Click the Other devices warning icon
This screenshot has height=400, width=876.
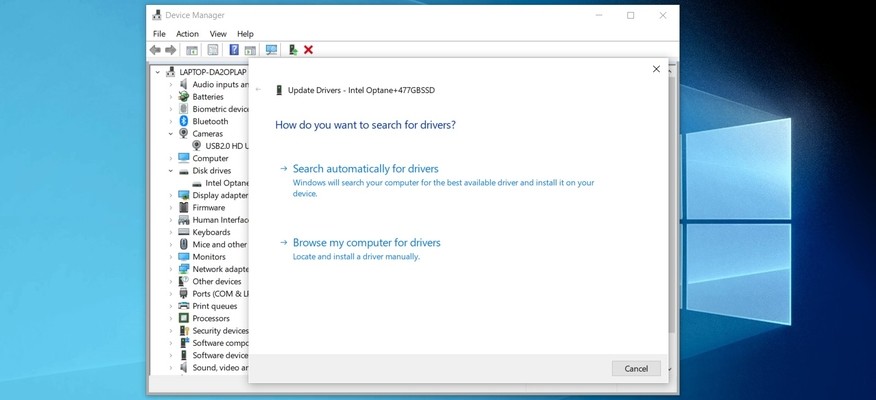click(183, 281)
